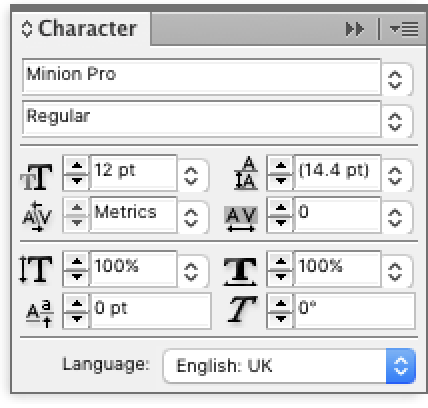
Task: Click the baseline shift icon
Action: click(x=40, y=313)
